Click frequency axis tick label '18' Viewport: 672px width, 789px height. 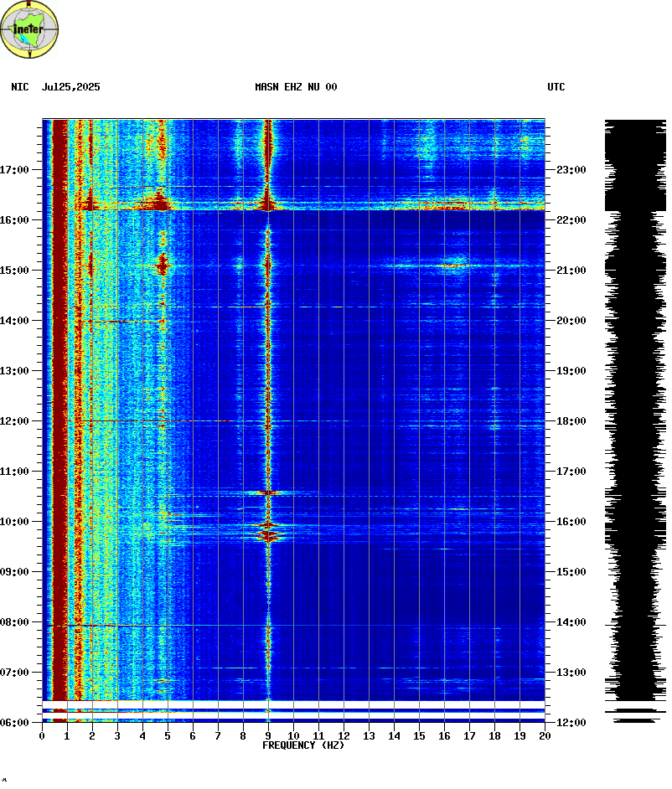pyautogui.click(x=495, y=736)
